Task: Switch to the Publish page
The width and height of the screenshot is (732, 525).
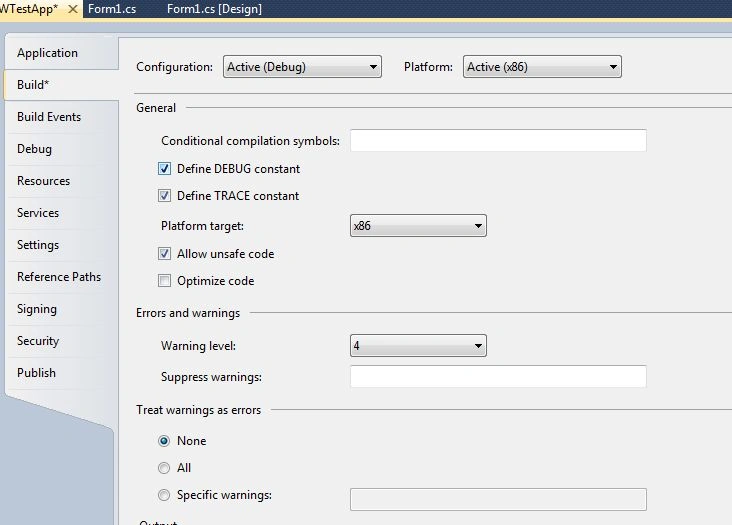Action: tap(36, 373)
